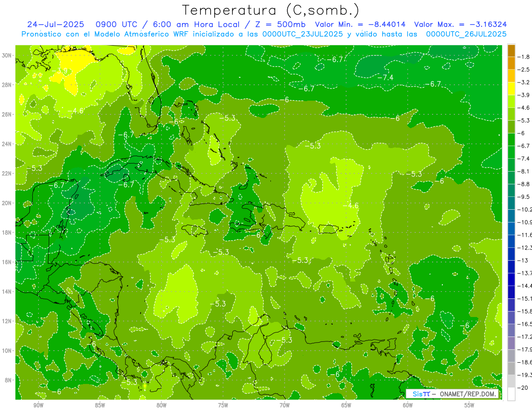Click the -16.5 label on the color scale
The width and height of the screenshot is (532, 411).
coord(524,324)
